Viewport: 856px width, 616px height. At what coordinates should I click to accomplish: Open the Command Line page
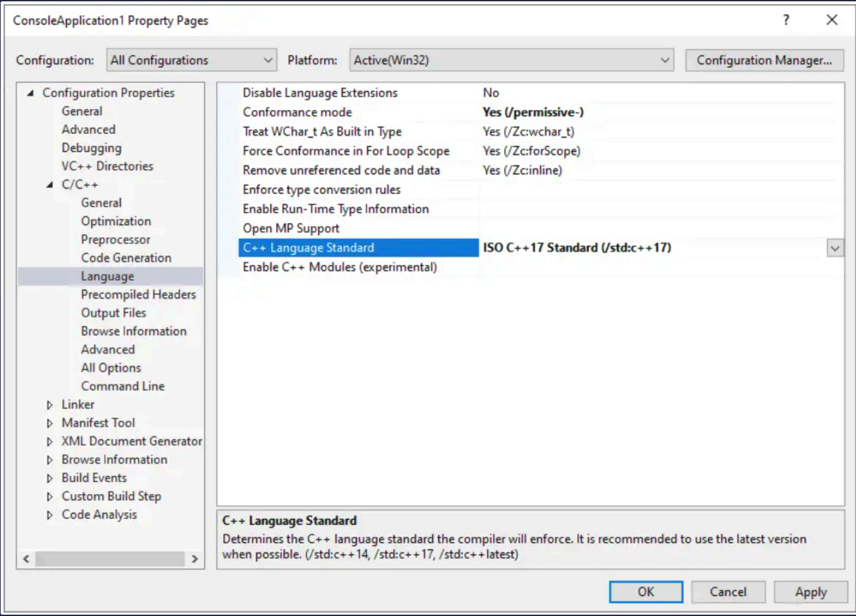click(x=123, y=386)
